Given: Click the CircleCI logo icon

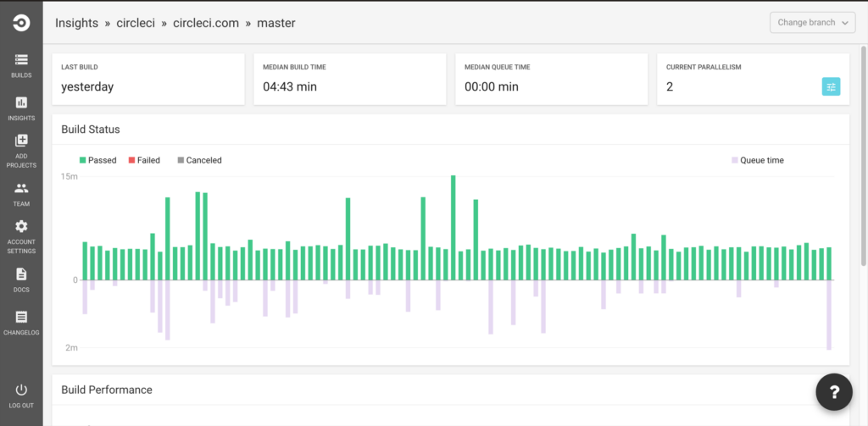Looking at the screenshot, I should (21, 23).
